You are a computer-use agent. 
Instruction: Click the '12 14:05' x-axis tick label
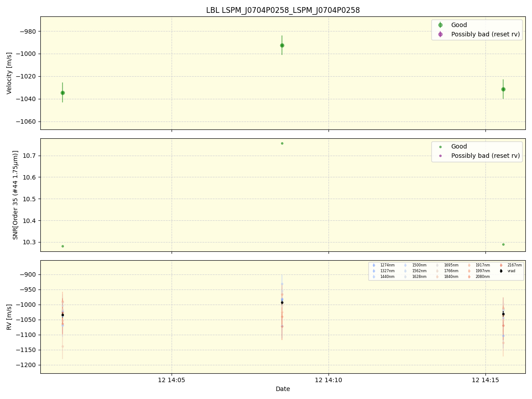pyautogui.click(x=172, y=380)
